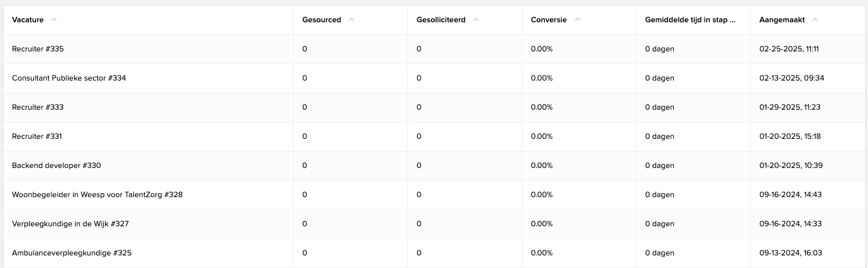
Task: Sort by Gesolliciteerd arrow icon
Action: [x=476, y=19]
